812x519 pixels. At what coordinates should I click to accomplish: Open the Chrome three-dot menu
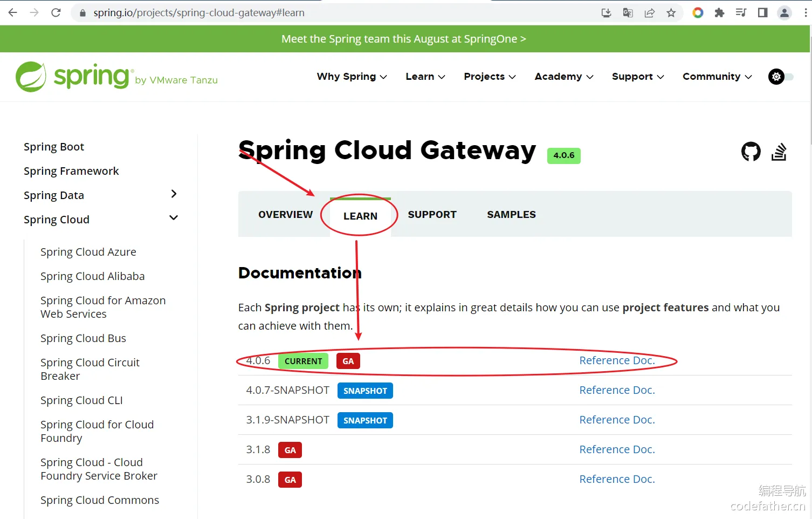(806, 13)
